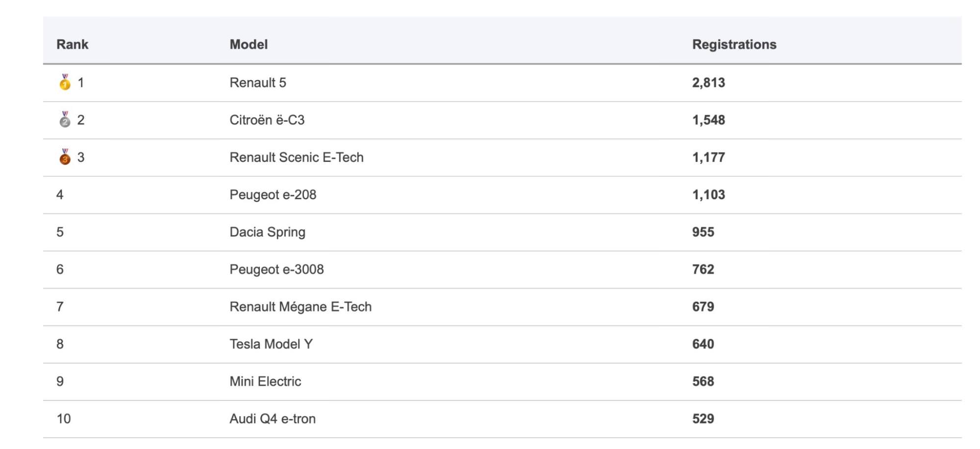The height and width of the screenshot is (449, 980).
Task: Click the 1,548 registrations figure
Action: [x=708, y=120]
